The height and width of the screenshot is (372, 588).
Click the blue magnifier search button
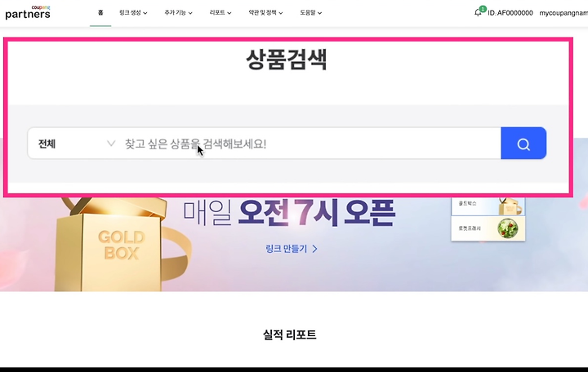coord(523,143)
